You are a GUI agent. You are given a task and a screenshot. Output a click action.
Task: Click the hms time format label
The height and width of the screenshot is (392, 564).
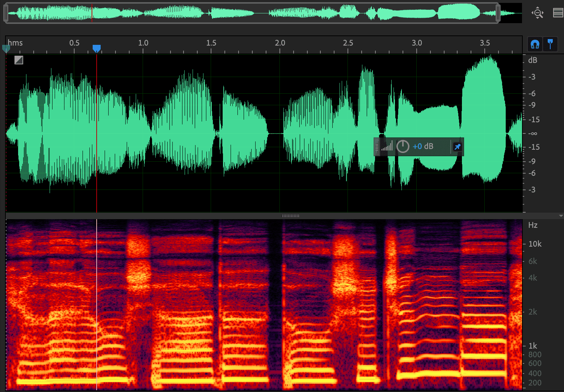pyautogui.click(x=15, y=43)
